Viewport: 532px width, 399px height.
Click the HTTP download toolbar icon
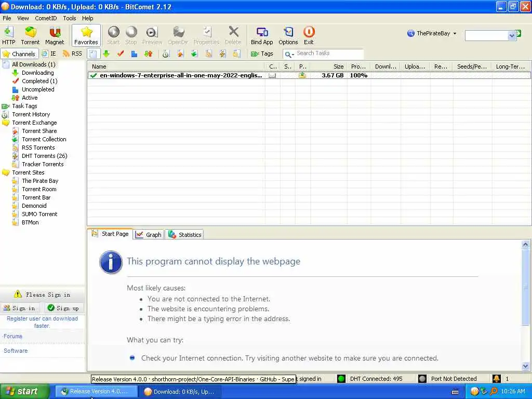click(8, 35)
